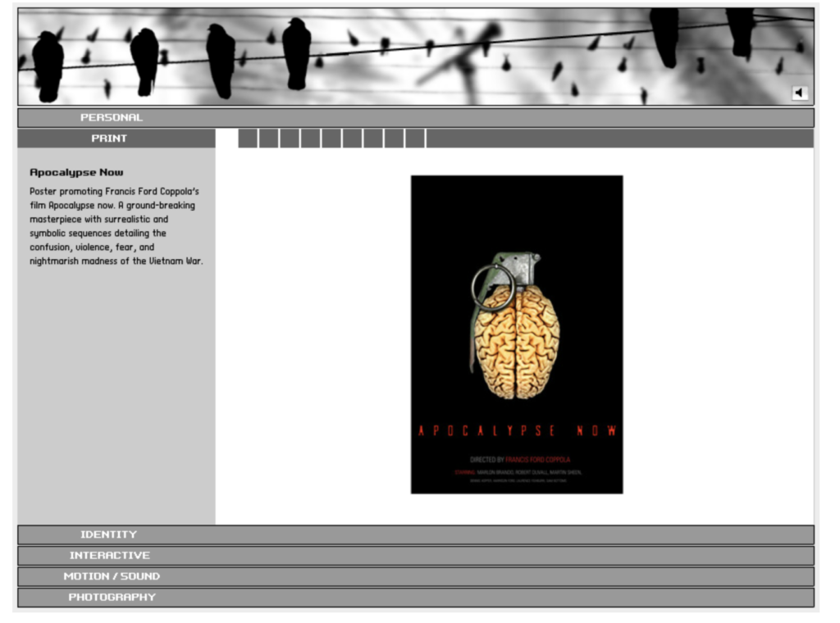The height and width of the screenshot is (623, 840).
Task: Select the fourth print thumbnail square
Action: (310, 139)
